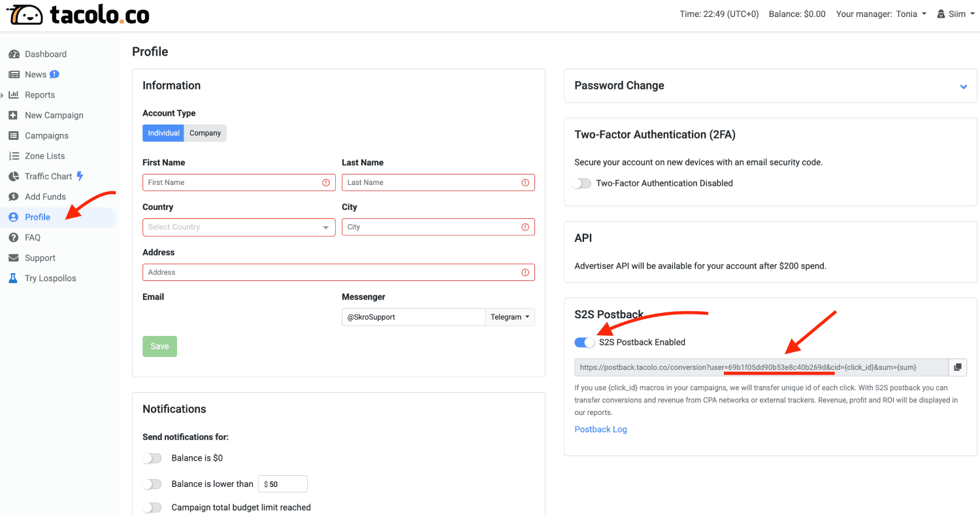Select Company account type tab

click(205, 133)
